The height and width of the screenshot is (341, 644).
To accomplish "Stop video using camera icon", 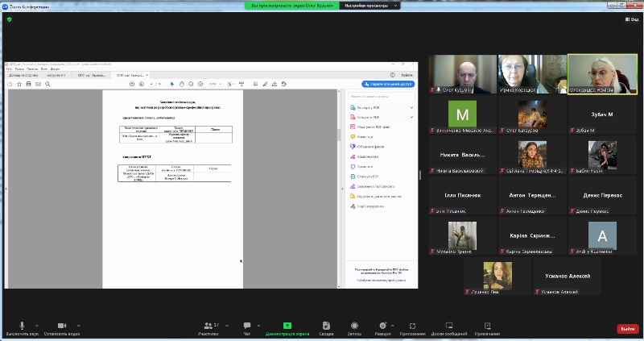I will (x=62, y=326).
